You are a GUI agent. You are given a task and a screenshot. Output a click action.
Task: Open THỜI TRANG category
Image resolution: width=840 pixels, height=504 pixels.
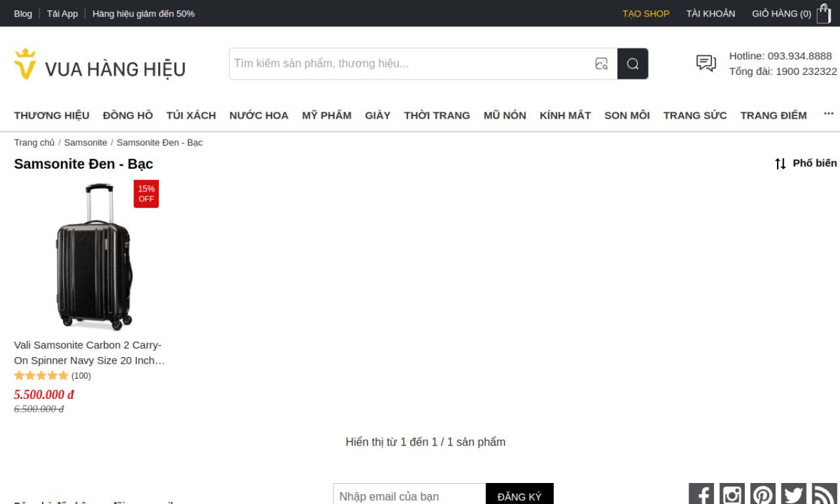(437, 115)
